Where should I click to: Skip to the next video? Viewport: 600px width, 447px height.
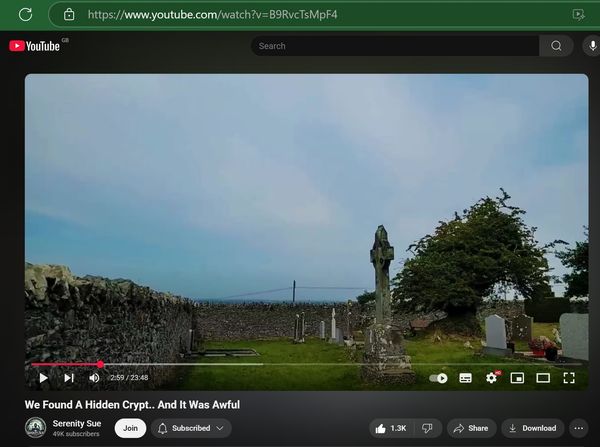point(69,378)
